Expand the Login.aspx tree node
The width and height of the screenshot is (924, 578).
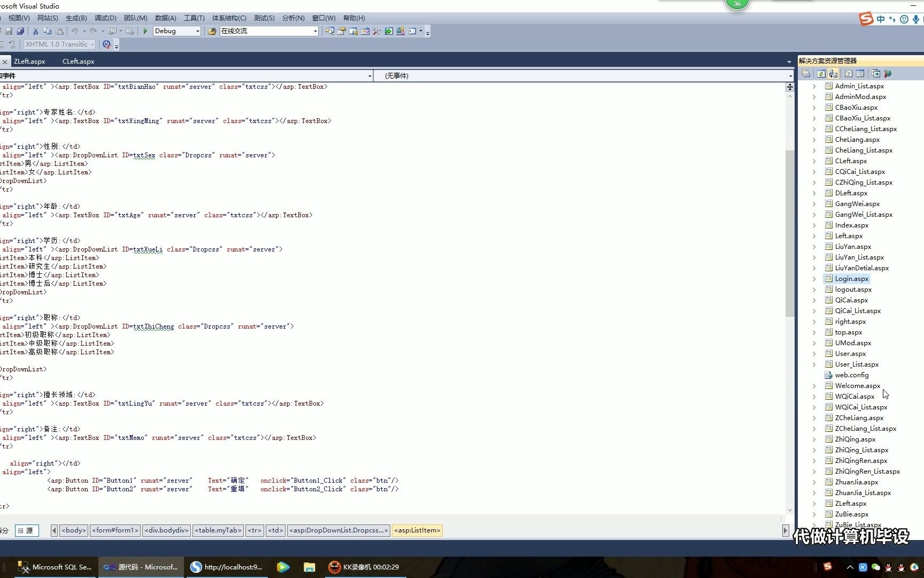814,279
